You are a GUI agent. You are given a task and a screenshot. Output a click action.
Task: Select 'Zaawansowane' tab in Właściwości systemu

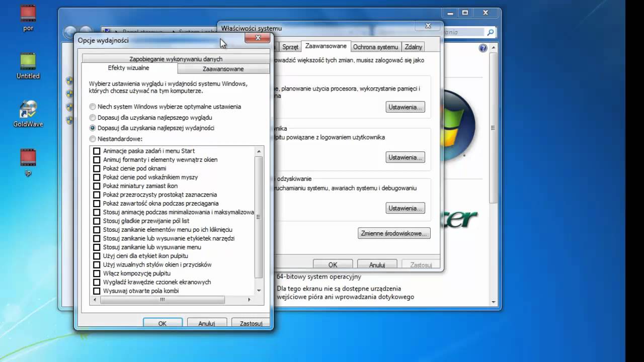[x=326, y=46]
